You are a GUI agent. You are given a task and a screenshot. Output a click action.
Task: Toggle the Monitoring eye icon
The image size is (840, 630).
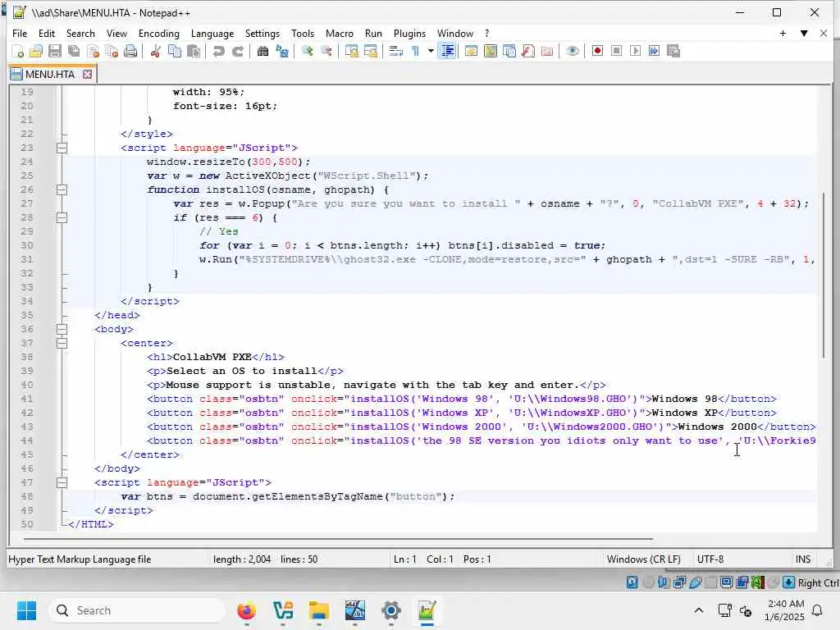point(572,52)
